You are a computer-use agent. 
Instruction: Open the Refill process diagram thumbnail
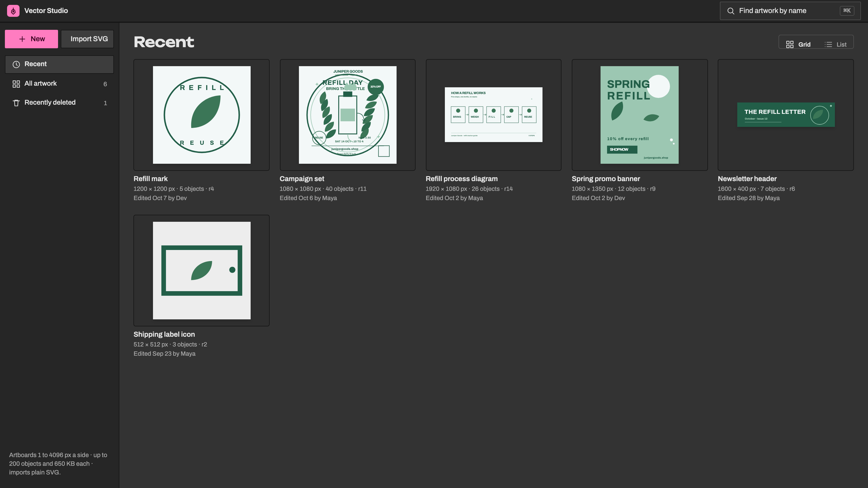point(494,115)
